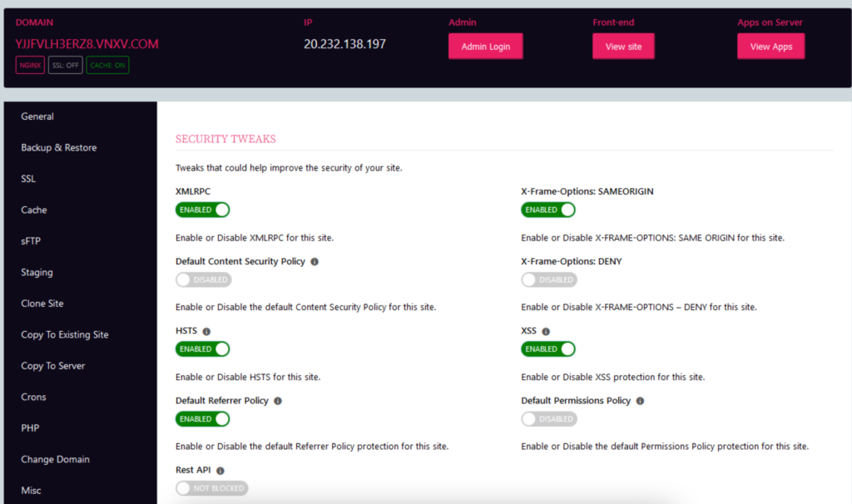
Task: Enable the Default Content Security Policy
Action: (x=203, y=279)
